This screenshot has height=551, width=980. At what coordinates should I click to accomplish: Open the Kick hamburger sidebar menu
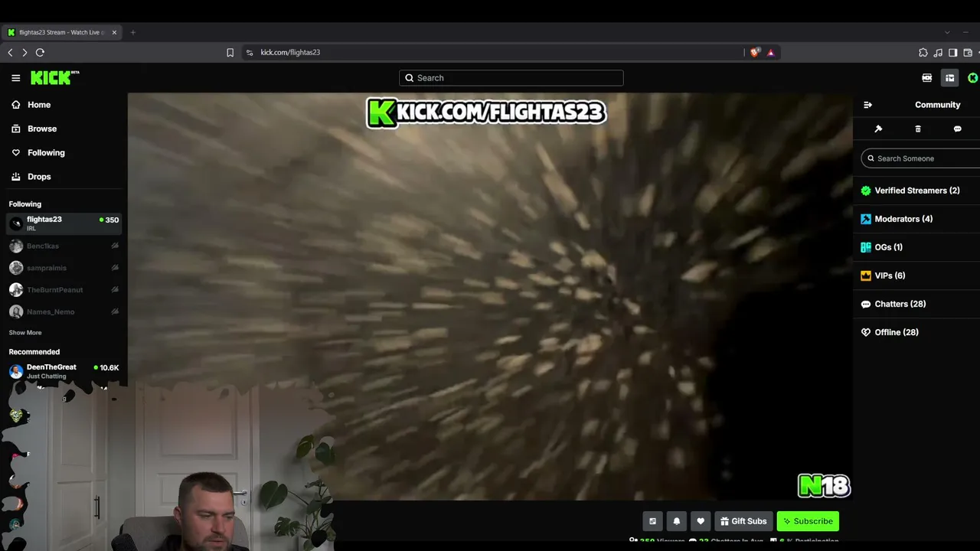coord(15,78)
